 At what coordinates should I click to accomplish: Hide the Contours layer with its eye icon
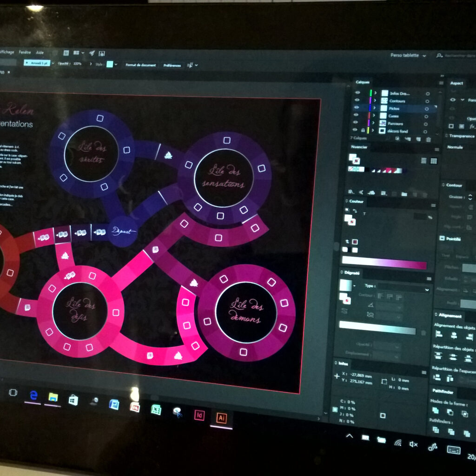pos(357,100)
